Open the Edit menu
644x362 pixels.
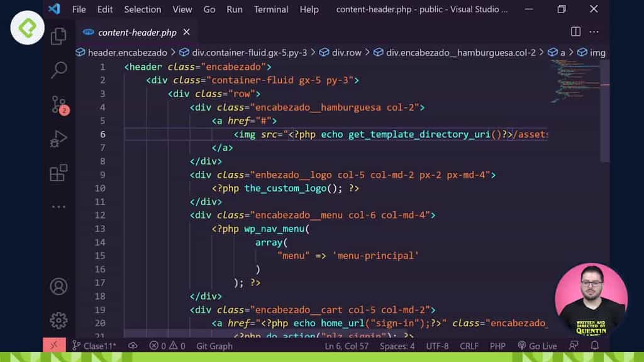point(105,9)
